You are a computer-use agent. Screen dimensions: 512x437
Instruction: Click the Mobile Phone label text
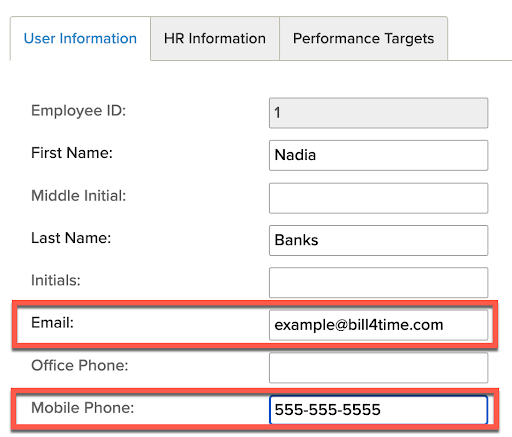[83, 408]
